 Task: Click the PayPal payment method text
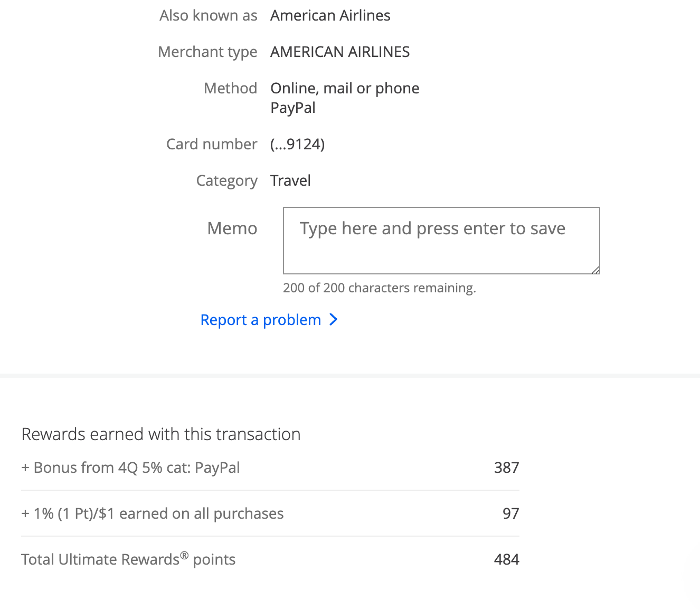(292, 108)
